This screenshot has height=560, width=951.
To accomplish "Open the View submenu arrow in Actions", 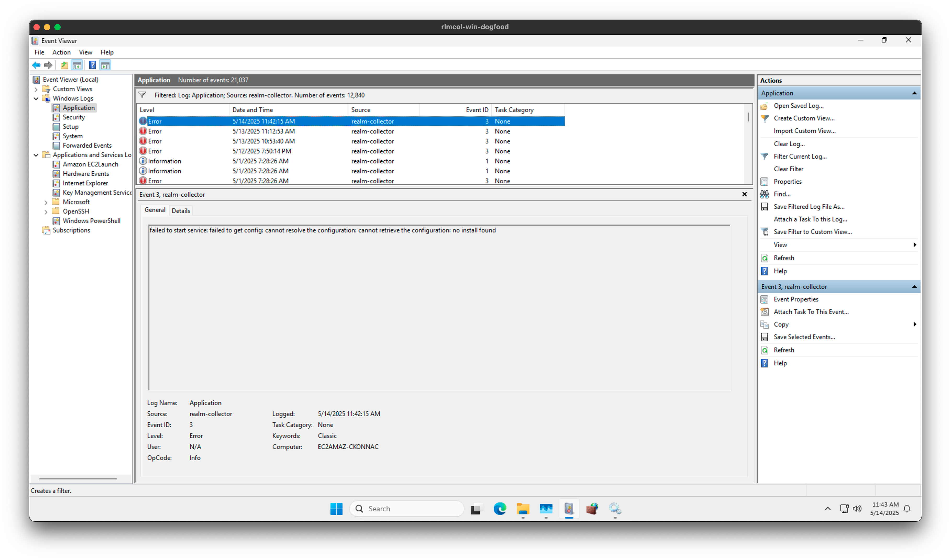I will [914, 245].
